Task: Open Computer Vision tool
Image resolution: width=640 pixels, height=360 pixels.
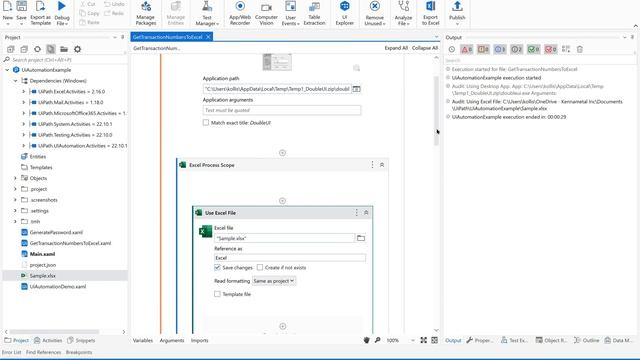Action: tap(266, 7)
